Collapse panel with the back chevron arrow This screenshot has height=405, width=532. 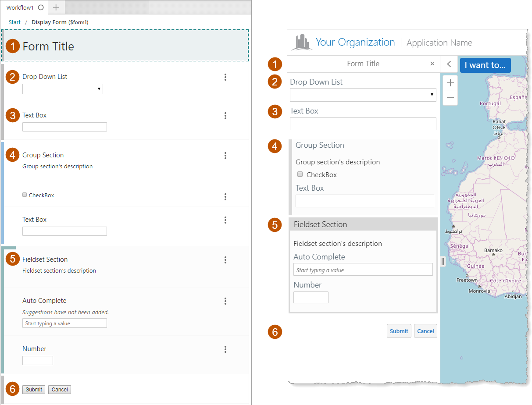click(449, 64)
